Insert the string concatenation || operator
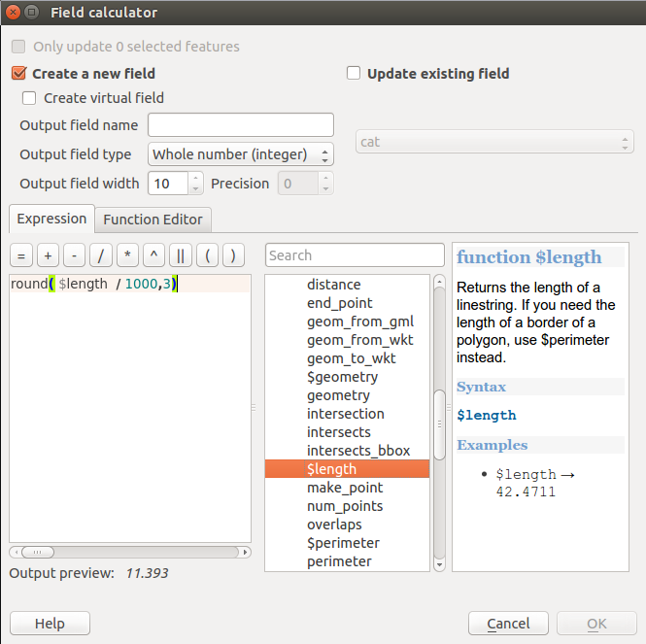646x644 pixels. tap(181, 255)
